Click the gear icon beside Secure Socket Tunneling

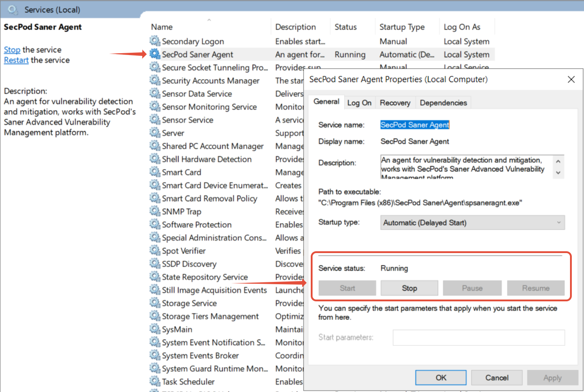point(155,68)
